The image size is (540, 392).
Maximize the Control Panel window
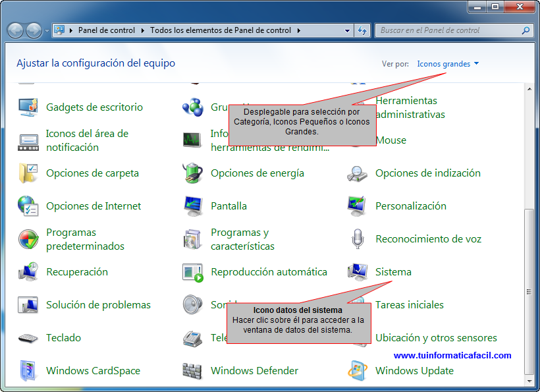click(495, 7)
